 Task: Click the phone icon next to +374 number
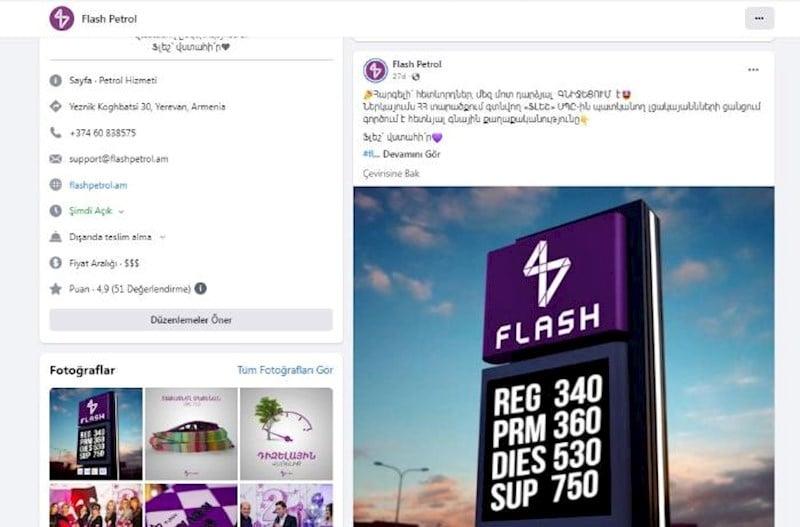(x=56, y=133)
